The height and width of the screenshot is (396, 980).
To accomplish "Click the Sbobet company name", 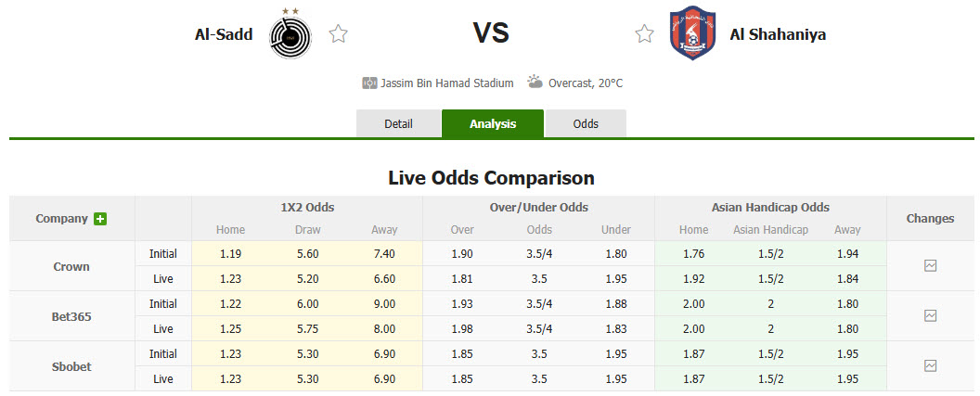I will (x=71, y=366).
